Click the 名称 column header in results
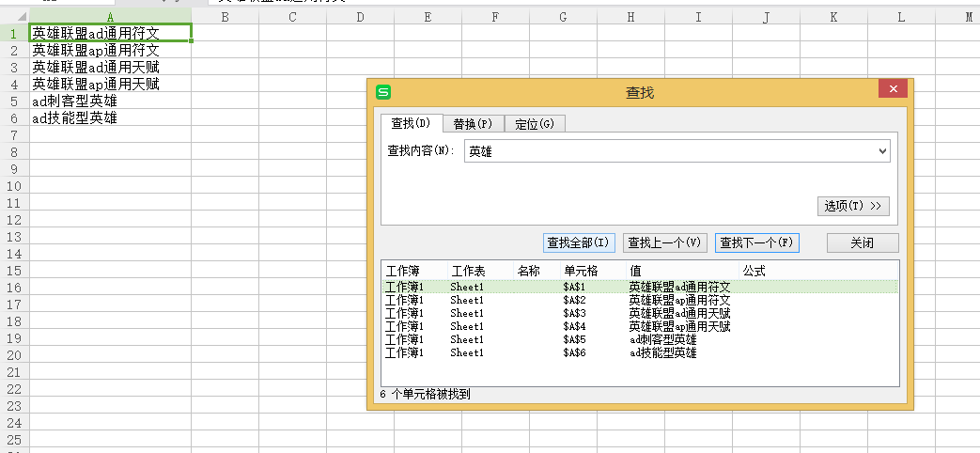The width and height of the screenshot is (980, 453). [x=537, y=271]
